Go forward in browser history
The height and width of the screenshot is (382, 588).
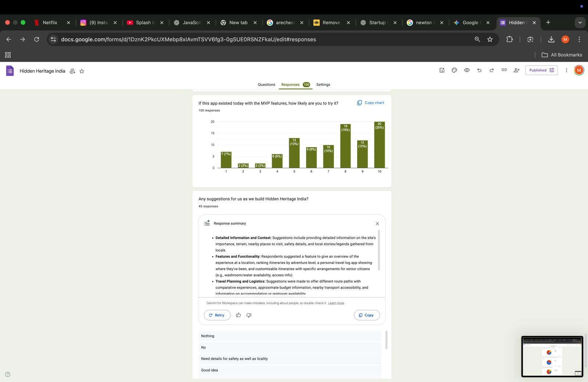tap(23, 39)
